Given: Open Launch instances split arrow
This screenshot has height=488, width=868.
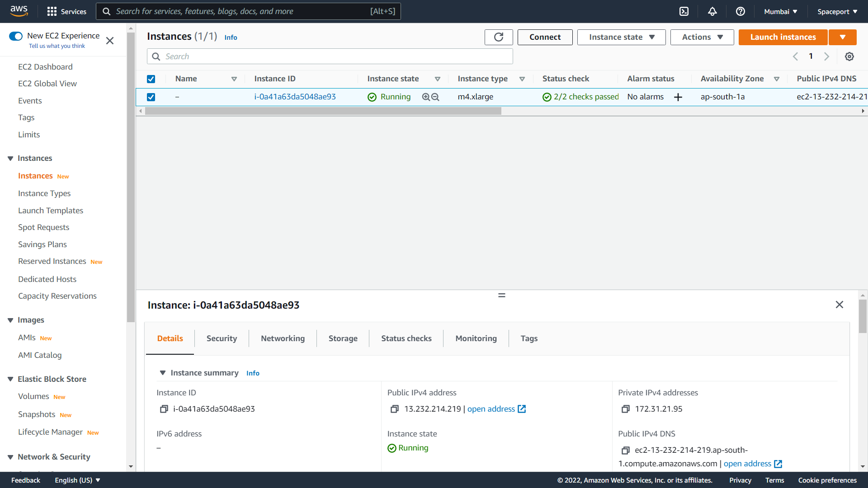Looking at the screenshot, I should click(843, 37).
